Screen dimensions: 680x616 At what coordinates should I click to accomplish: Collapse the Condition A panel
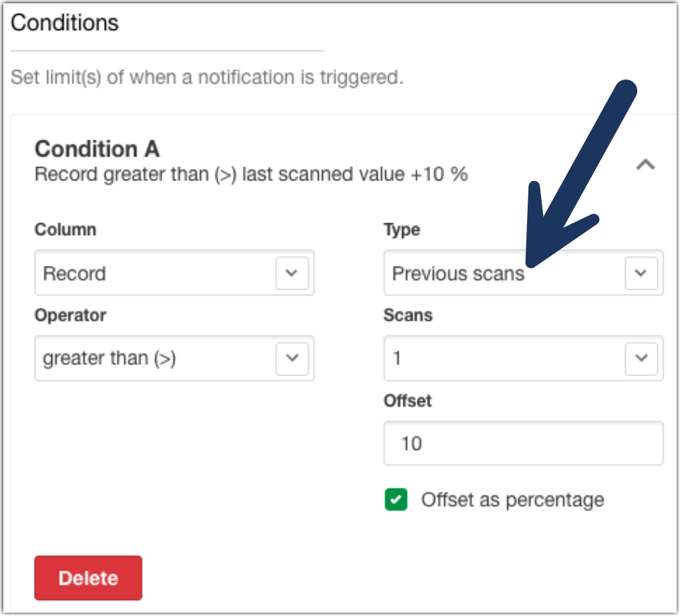[645, 165]
